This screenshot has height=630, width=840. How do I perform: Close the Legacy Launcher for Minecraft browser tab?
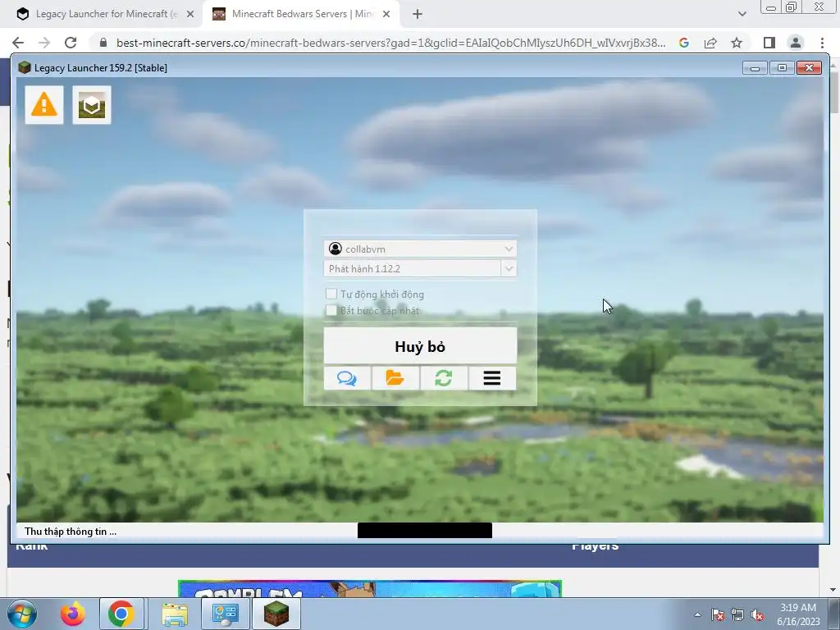point(190,14)
